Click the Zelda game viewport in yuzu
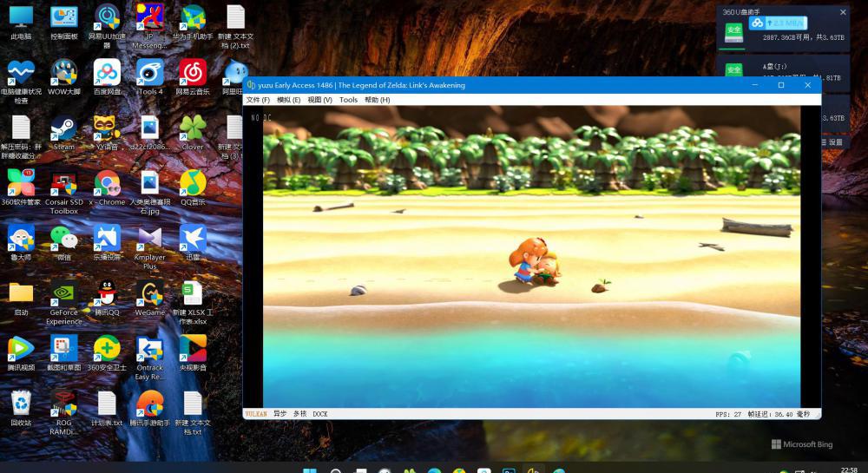The height and width of the screenshot is (473, 868). [531, 257]
